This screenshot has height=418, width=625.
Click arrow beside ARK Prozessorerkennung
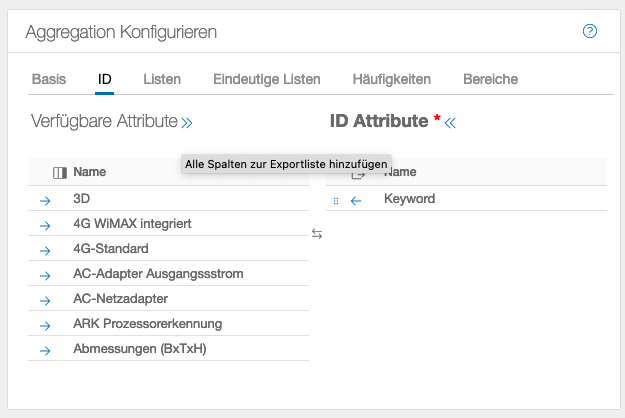pos(44,325)
